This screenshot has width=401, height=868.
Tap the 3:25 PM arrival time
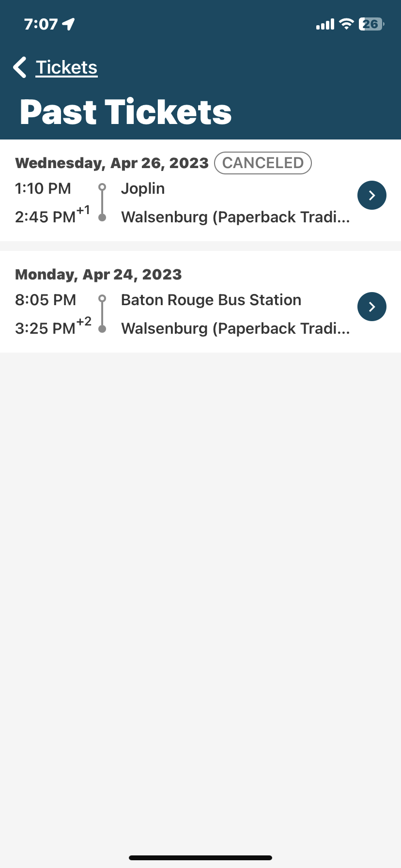46,328
